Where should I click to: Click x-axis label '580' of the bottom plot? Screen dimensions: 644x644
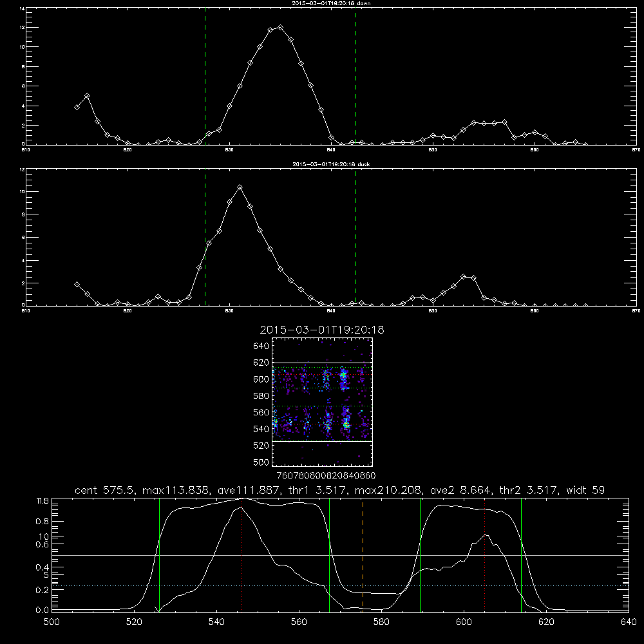[x=381, y=622]
